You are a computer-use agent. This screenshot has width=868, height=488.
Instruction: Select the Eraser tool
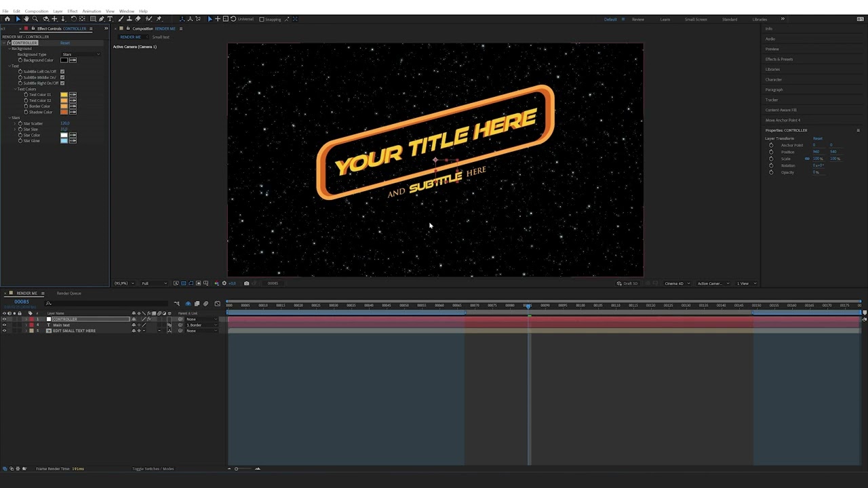click(138, 19)
